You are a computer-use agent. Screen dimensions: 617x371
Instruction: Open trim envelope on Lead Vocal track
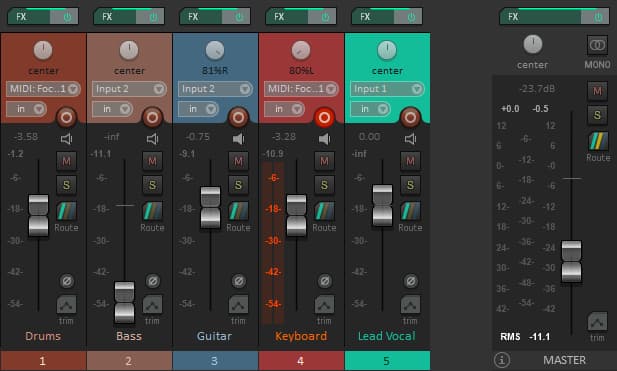coord(410,305)
